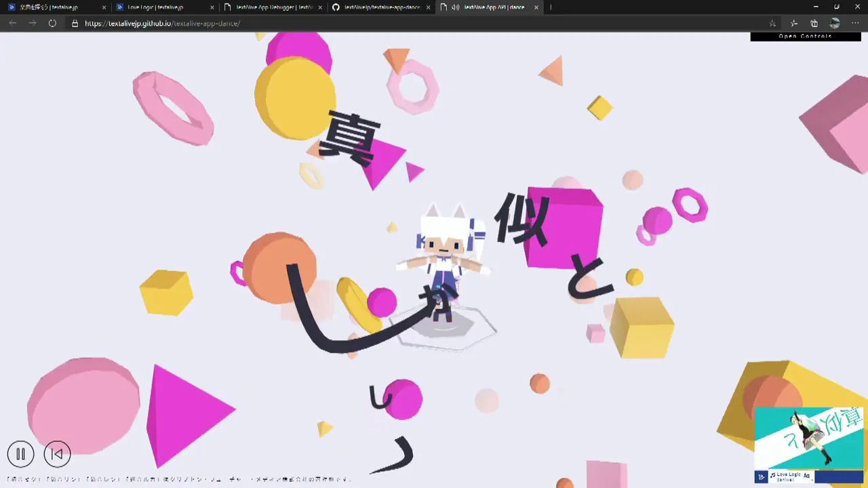This screenshot has height=488, width=868.
Task: Rewind the song to the start
Action: click(x=58, y=454)
